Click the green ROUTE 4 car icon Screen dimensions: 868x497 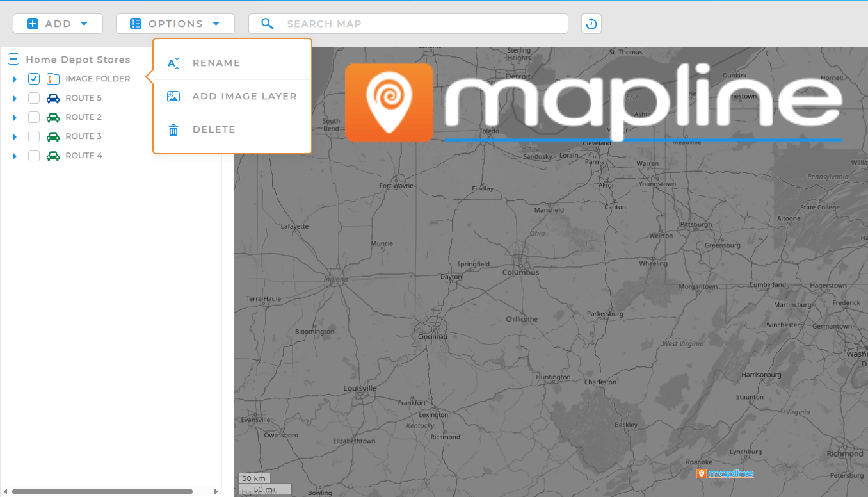[53, 156]
